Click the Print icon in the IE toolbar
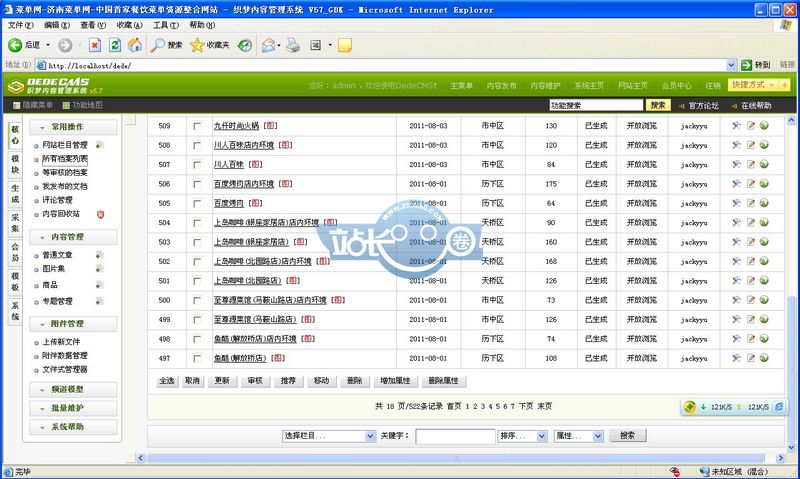This screenshot has width=800, height=479. [293, 45]
